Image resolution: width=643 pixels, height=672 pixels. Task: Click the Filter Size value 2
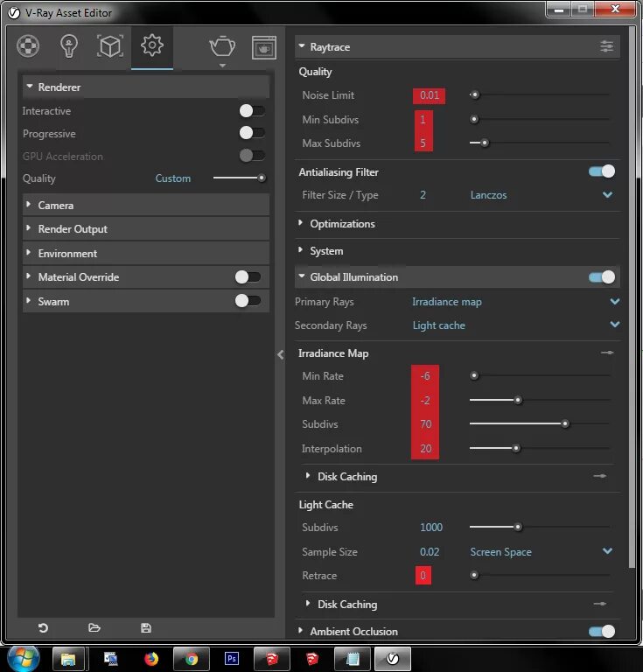point(423,195)
